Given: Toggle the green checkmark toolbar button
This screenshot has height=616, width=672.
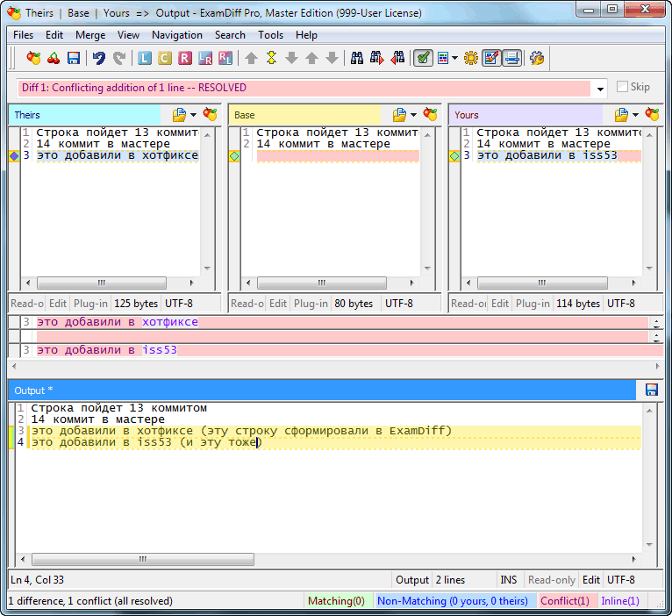Looking at the screenshot, I should pyautogui.click(x=423, y=58).
